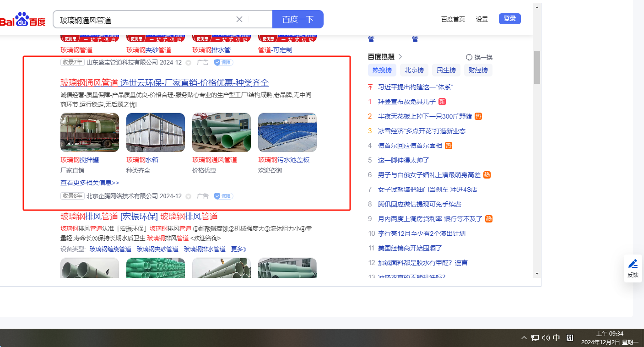644x347 pixels.
Task: Click the 玻璃钢排水管 link in the top row
Action: click(x=211, y=50)
